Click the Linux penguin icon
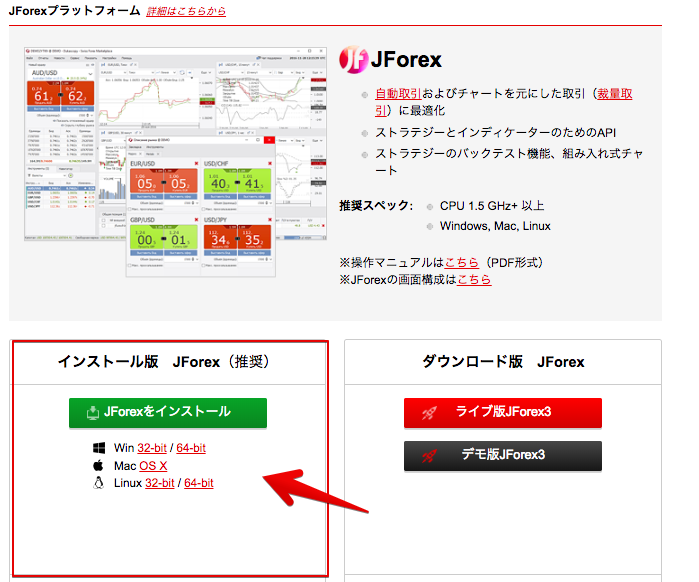Screen dimensions: 699x582 tap(98, 483)
